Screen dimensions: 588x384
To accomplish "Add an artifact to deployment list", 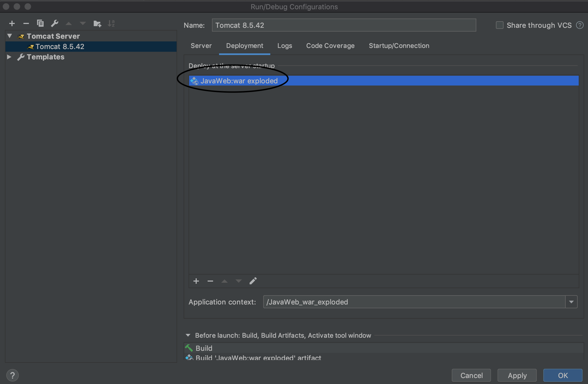I will [196, 281].
